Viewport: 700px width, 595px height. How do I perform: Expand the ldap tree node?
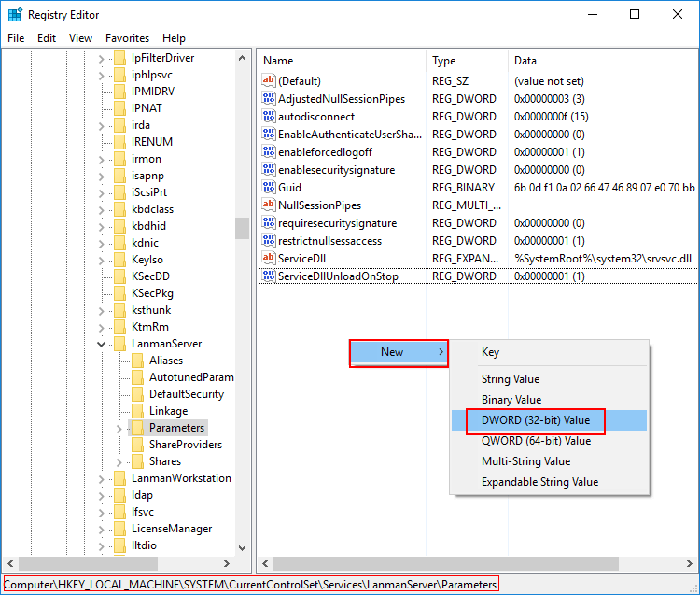point(102,496)
